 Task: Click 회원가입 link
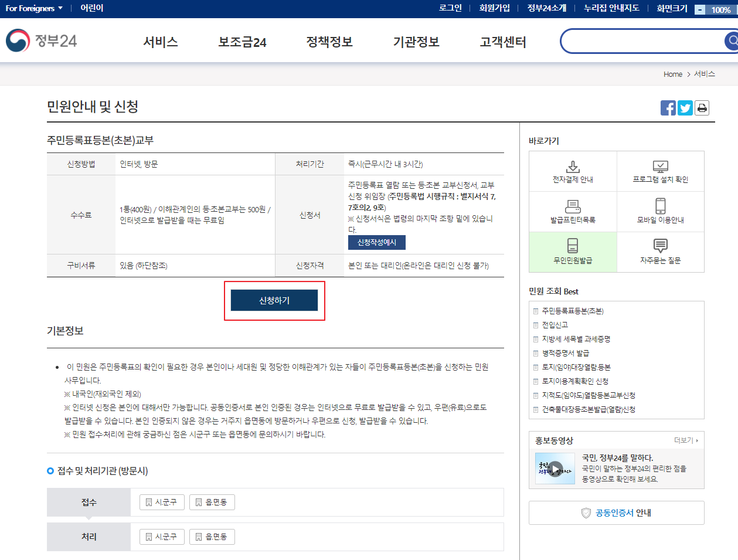tap(495, 8)
